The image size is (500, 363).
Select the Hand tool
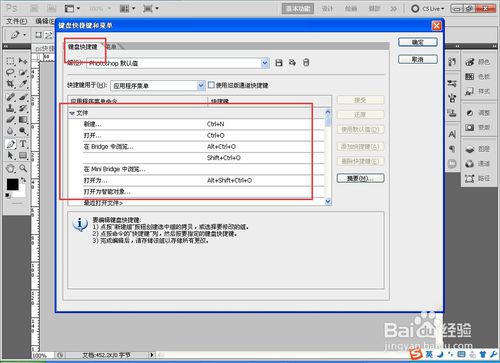[x=10, y=168]
